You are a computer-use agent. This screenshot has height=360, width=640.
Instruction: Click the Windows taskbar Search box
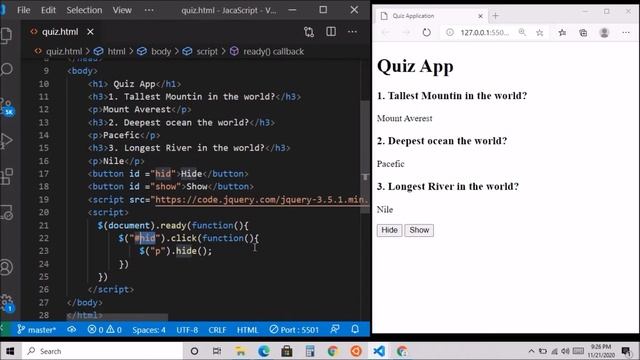coord(102,351)
